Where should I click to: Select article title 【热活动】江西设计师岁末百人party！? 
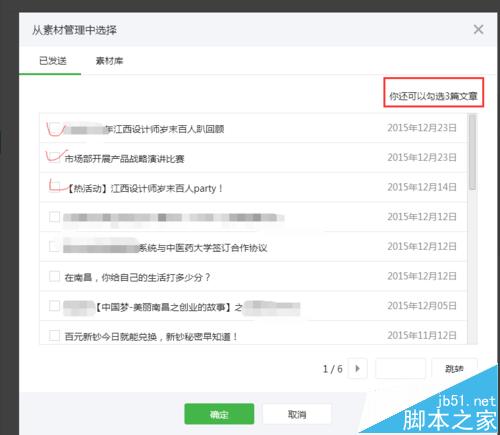click(145, 189)
